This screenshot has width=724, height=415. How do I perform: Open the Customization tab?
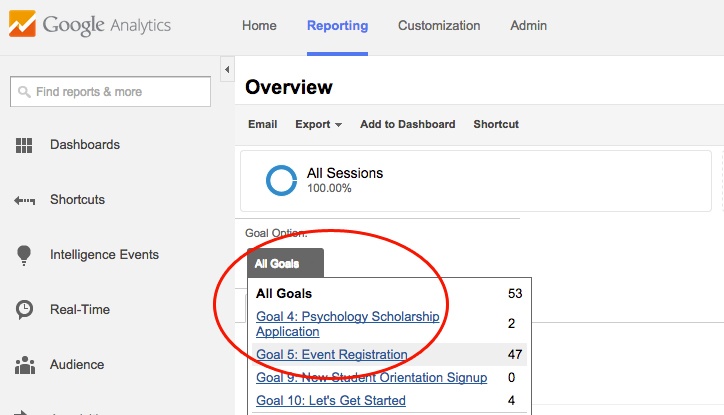[x=439, y=26]
